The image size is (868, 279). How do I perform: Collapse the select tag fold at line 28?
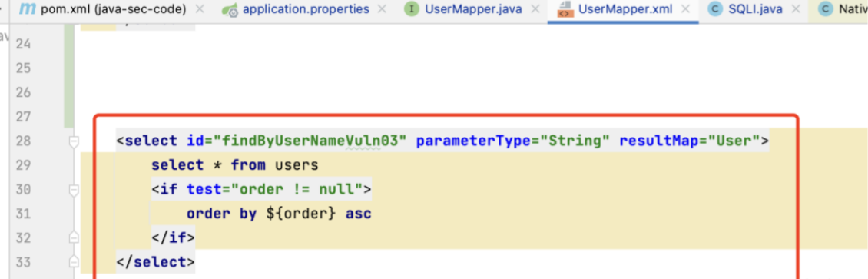[x=74, y=142]
